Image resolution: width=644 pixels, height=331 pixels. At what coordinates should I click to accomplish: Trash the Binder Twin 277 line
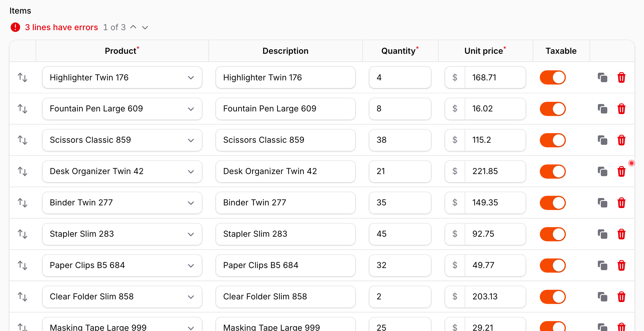click(x=621, y=203)
